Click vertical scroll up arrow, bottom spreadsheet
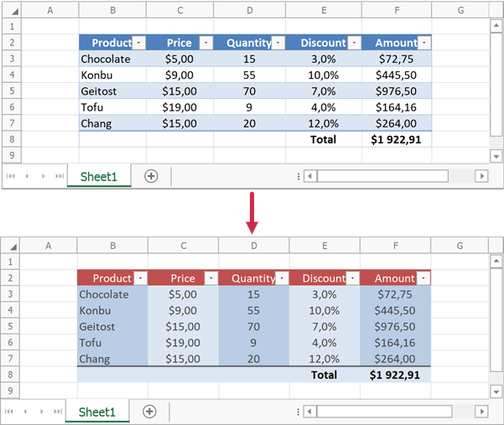The height and width of the screenshot is (425, 504). coord(496,262)
